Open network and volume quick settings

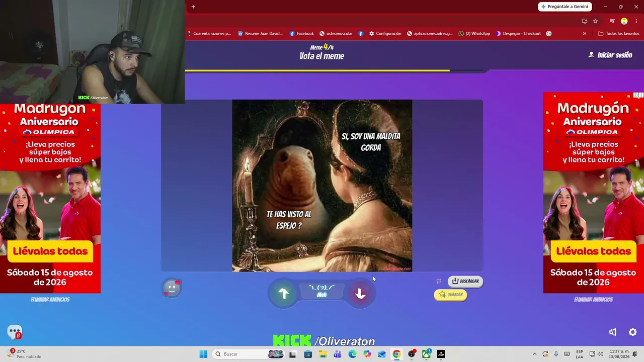(x=596, y=354)
